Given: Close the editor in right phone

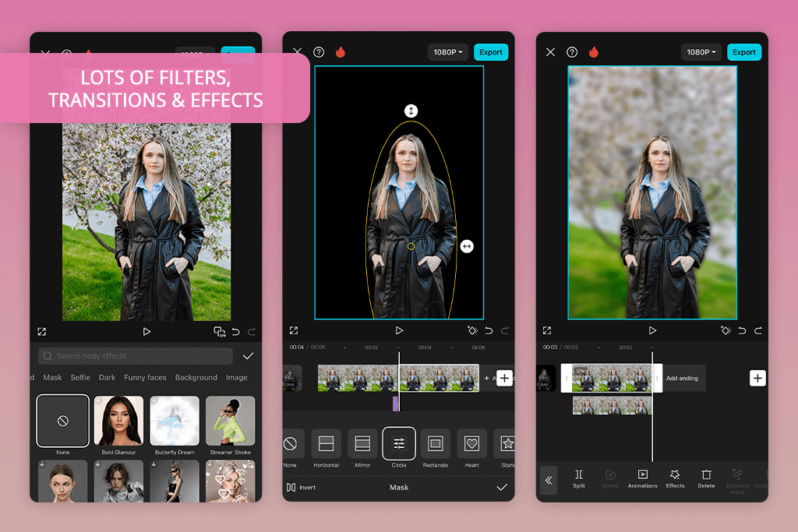Looking at the screenshot, I should pos(550,52).
